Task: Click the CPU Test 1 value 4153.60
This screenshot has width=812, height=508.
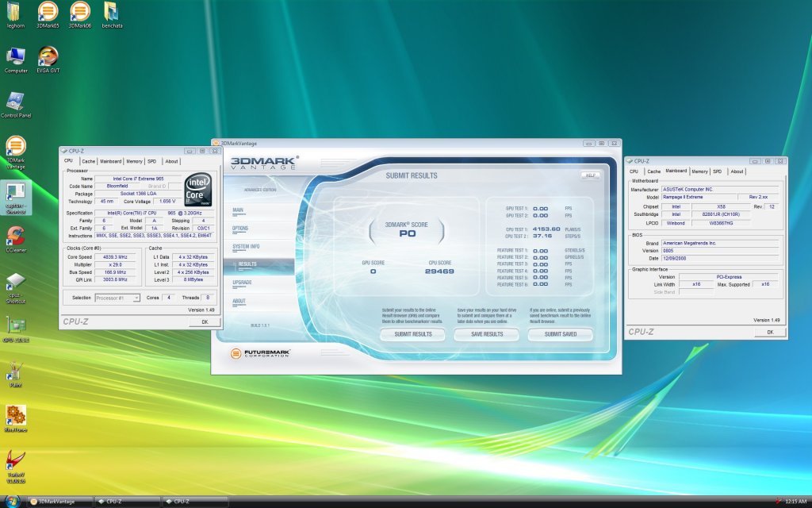Action: click(x=546, y=229)
